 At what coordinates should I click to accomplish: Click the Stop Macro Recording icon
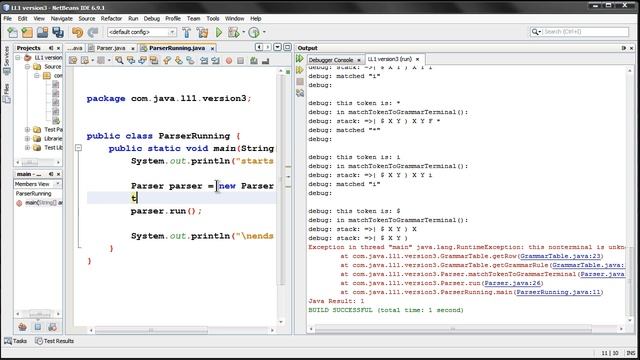tap(240, 60)
